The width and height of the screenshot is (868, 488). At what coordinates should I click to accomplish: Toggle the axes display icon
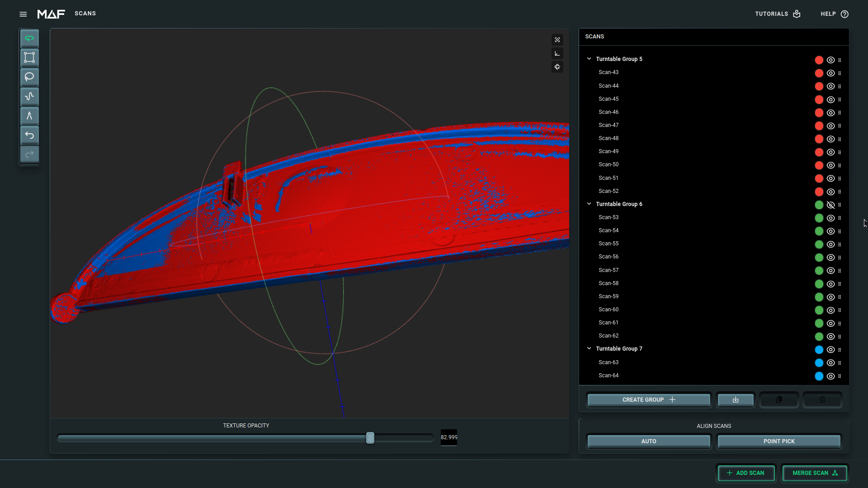tap(557, 53)
